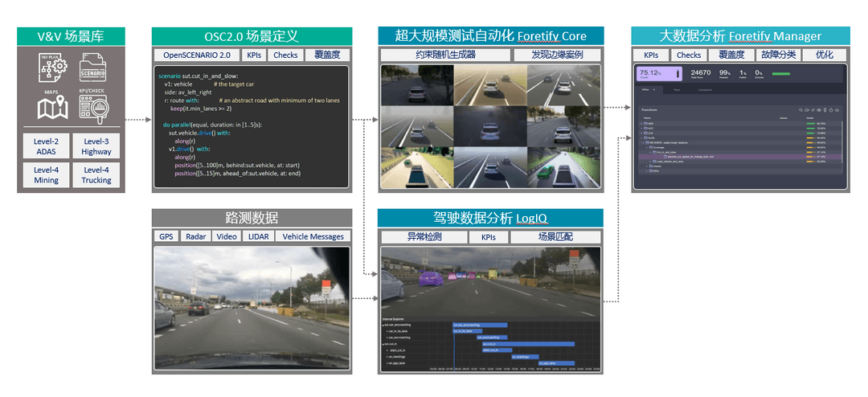868x397 pixels.
Task: Open the SCENARIO folder icon
Action: click(93, 68)
